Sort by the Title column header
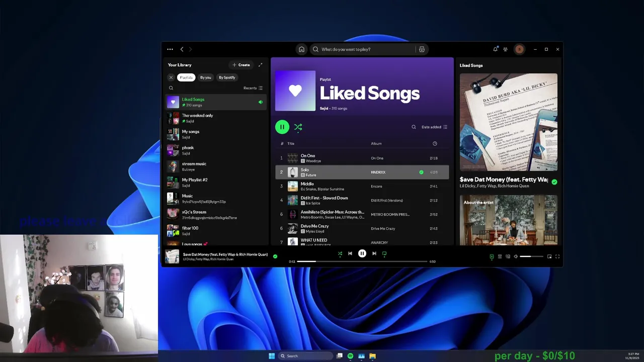The width and height of the screenshot is (644, 362). 291,144
